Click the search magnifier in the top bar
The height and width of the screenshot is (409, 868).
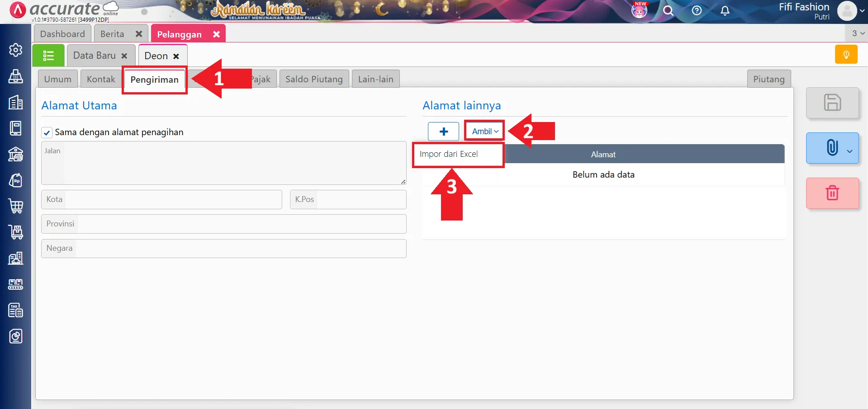[669, 11]
